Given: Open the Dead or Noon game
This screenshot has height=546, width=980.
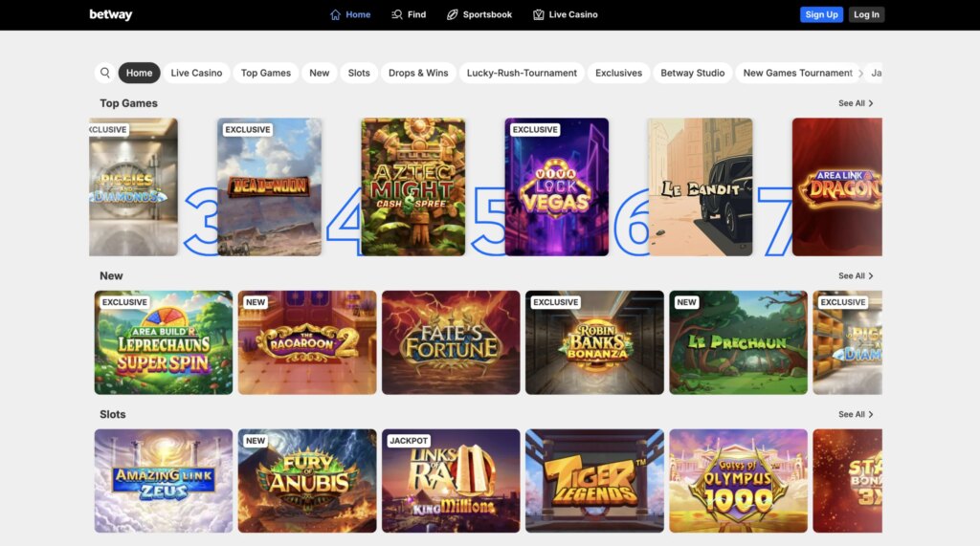Looking at the screenshot, I should point(269,186).
